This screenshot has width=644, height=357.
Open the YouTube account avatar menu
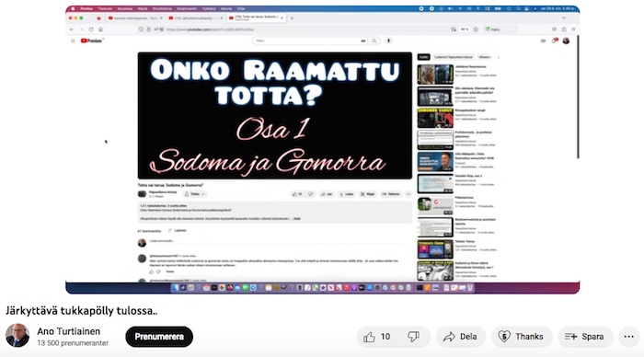[x=566, y=40]
